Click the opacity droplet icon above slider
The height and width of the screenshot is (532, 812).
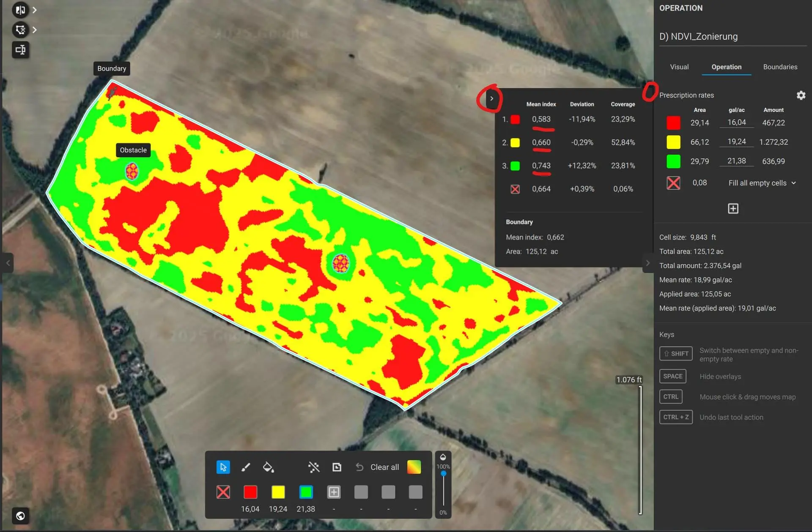click(443, 457)
